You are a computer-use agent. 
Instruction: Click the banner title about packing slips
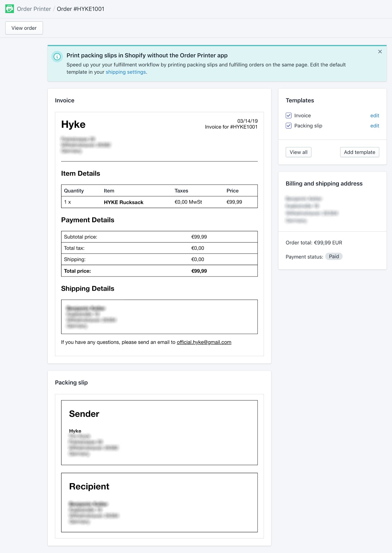pos(147,55)
